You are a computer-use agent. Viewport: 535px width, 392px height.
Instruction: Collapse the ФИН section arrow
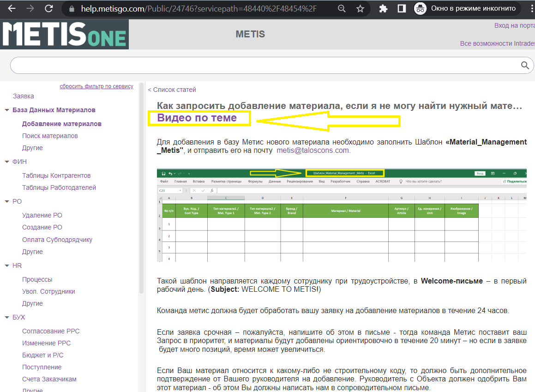click(x=7, y=162)
